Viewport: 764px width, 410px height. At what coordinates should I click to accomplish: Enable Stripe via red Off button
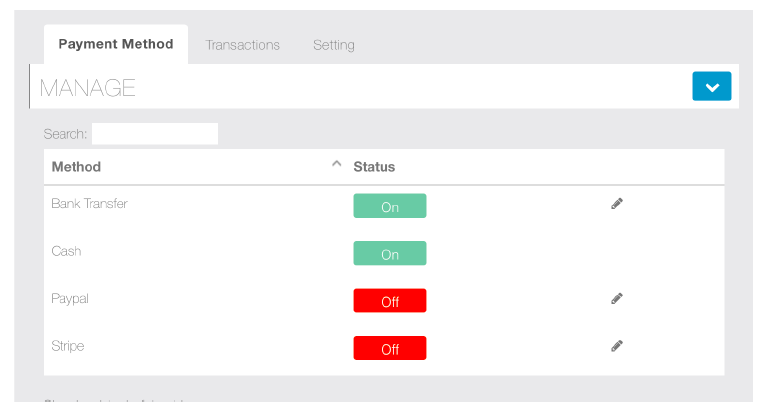point(390,348)
